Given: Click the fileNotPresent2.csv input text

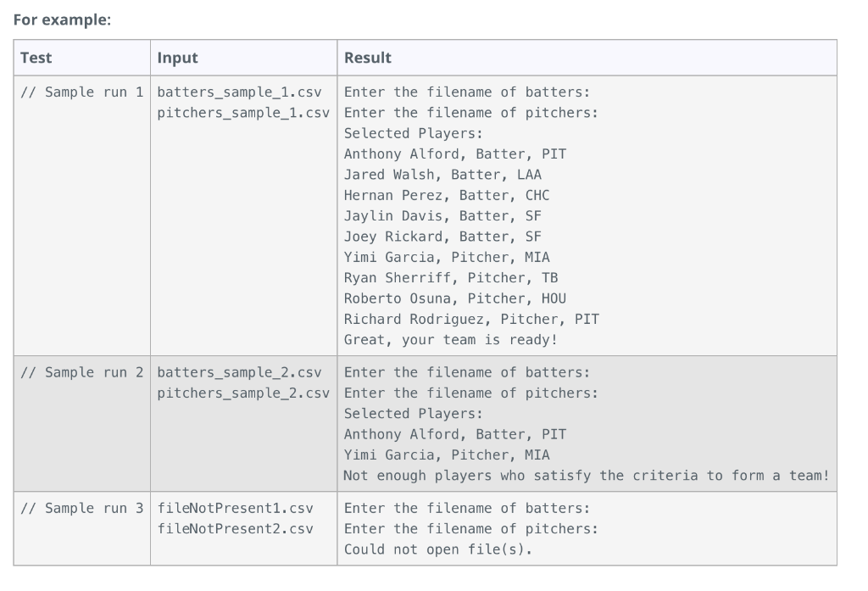Looking at the screenshot, I should pos(235,528).
